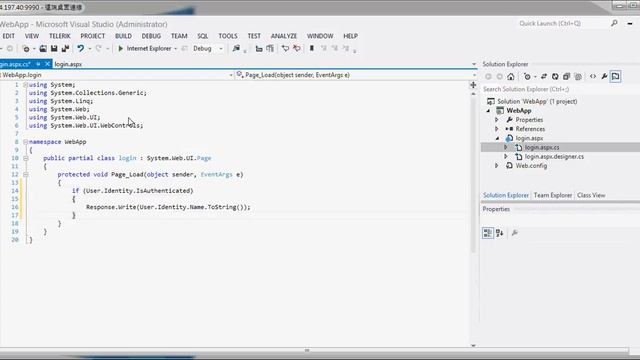Start debugging with the green play arrow
The width and height of the screenshot is (640, 360).
pyautogui.click(x=120, y=49)
